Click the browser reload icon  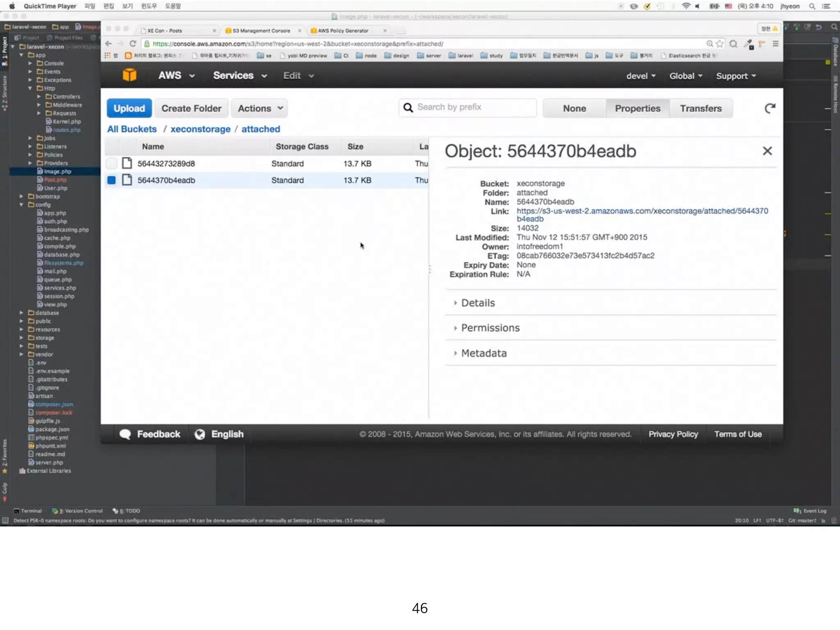point(133,44)
